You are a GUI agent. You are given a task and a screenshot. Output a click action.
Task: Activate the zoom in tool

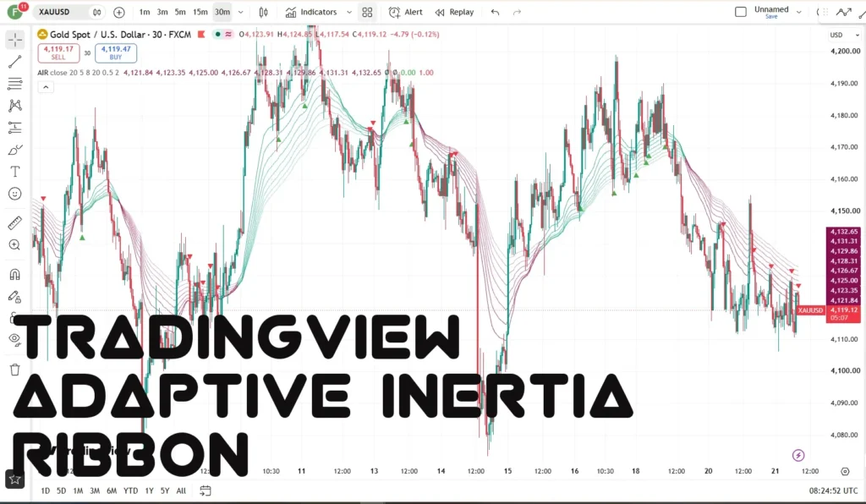coord(15,245)
